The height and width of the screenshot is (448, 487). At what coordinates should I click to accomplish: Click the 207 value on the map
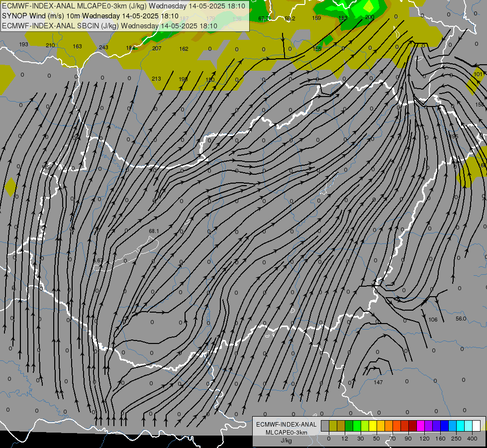pos(157,48)
